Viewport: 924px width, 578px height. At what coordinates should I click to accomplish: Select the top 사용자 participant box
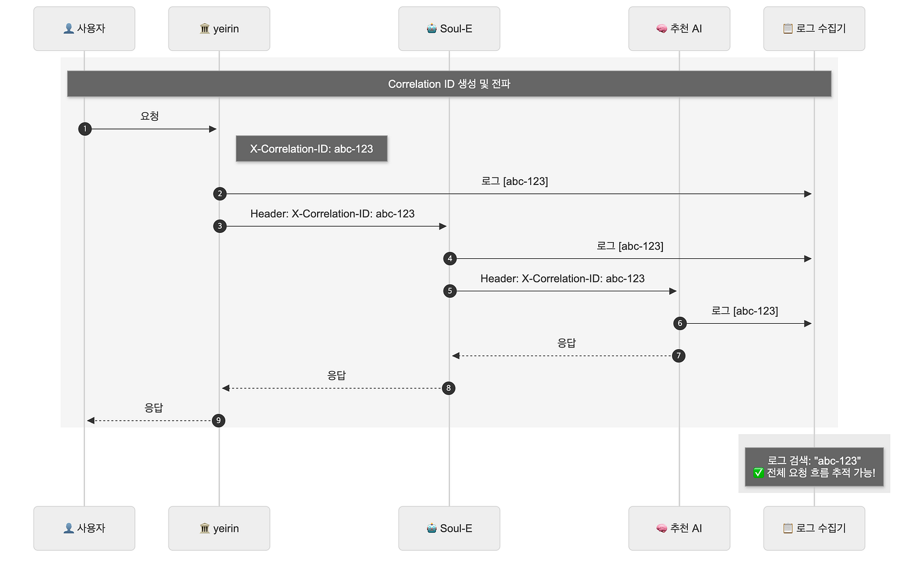pos(84,29)
